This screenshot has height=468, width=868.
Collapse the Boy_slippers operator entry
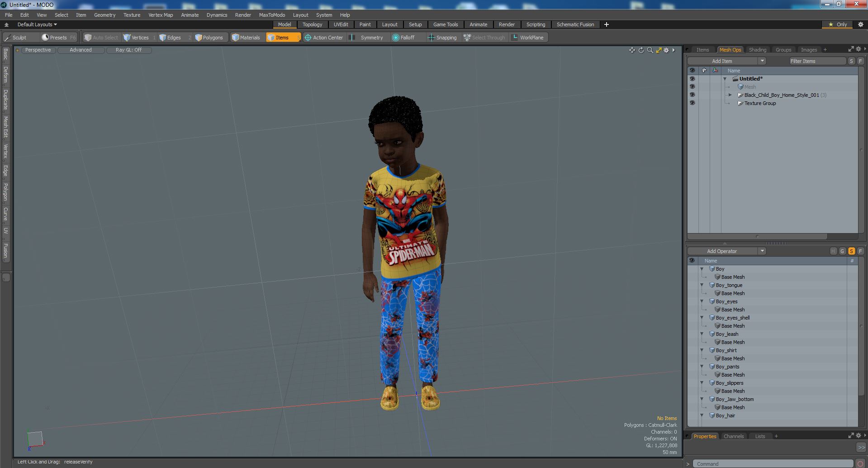click(702, 383)
